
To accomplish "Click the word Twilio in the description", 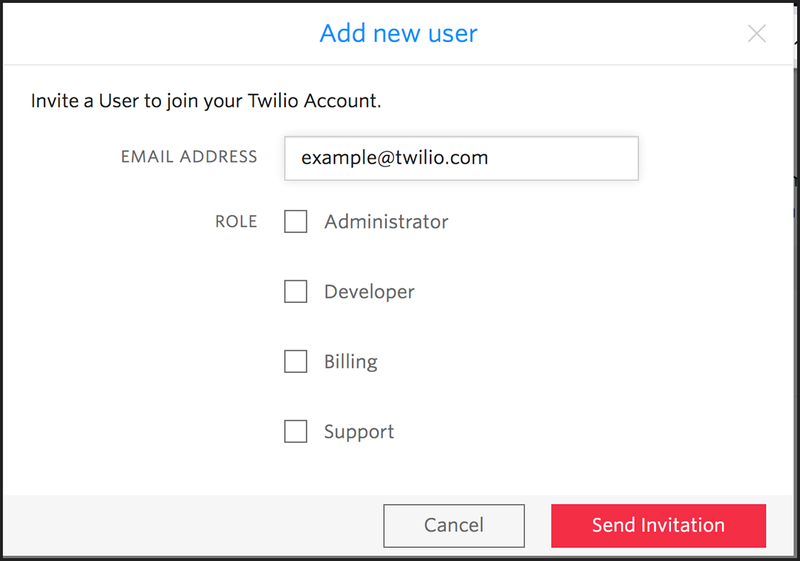I will (x=273, y=100).
